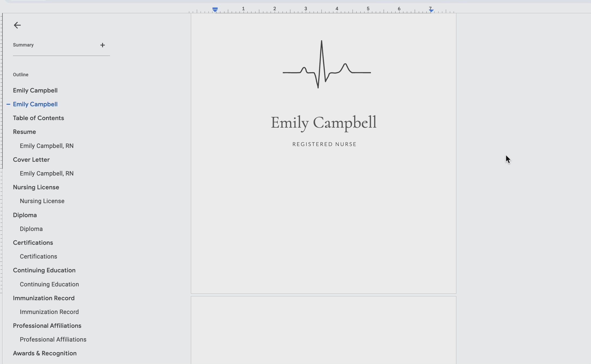The height and width of the screenshot is (364, 591).
Task: Select Diploma subheading in the outline
Action: [x=31, y=229]
